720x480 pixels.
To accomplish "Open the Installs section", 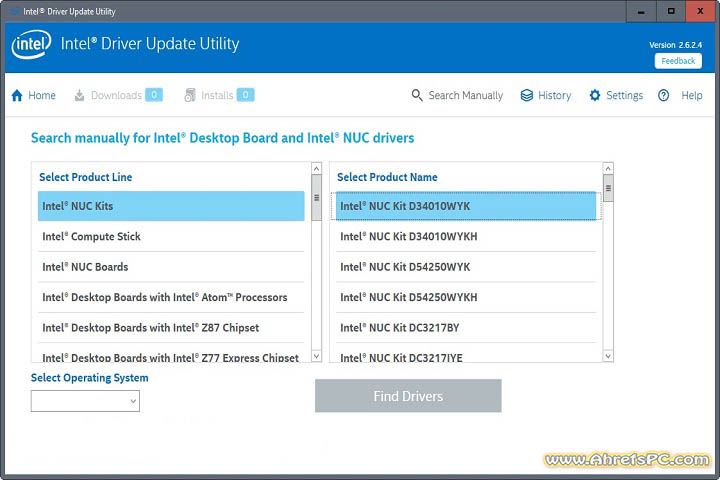I will [x=219, y=95].
